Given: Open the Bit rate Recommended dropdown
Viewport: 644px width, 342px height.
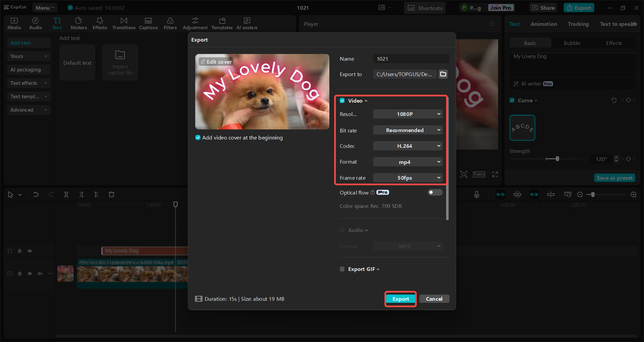Looking at the screenshot, I should click(408, 130).
